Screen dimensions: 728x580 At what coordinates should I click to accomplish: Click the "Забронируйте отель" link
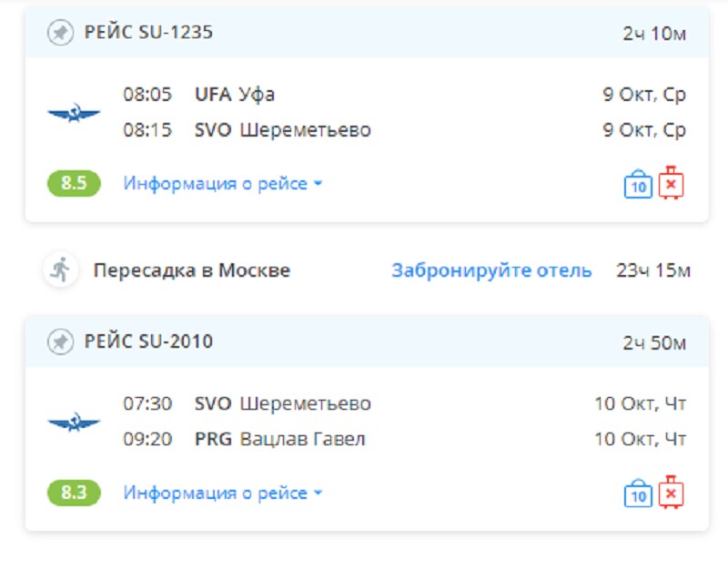click(491, 270)
